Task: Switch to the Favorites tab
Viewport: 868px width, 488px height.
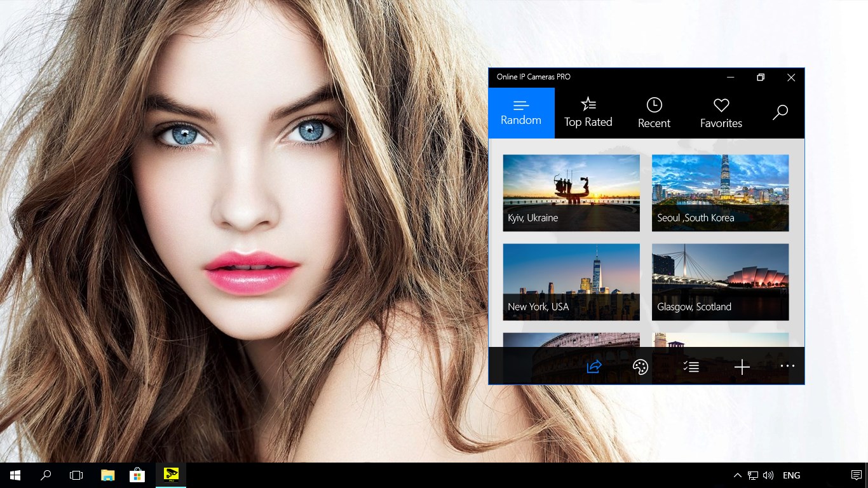Action: tap(721, 113)
